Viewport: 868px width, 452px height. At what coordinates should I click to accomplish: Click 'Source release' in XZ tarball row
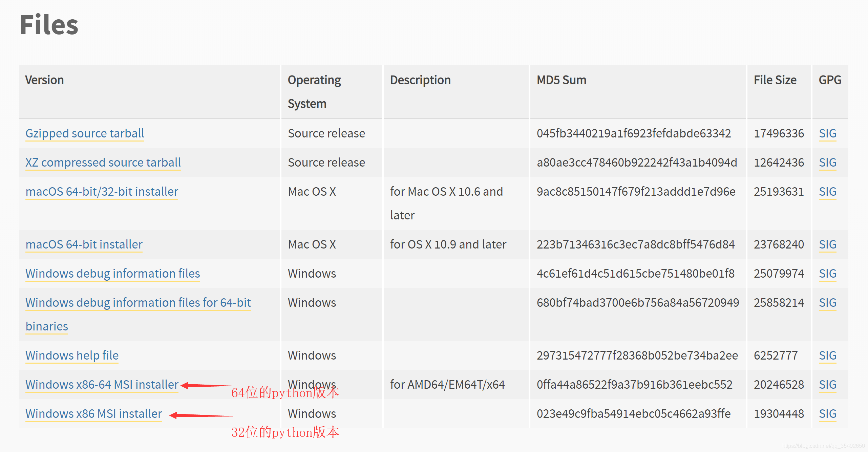point(326,163)
